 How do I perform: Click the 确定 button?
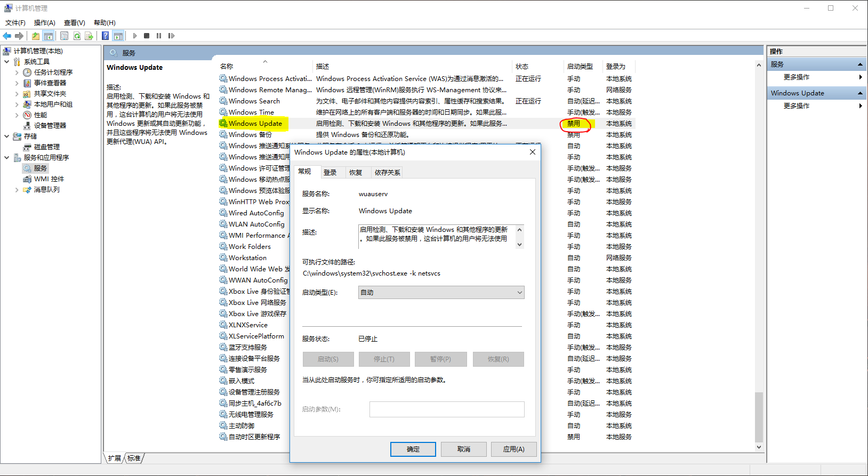413,449
